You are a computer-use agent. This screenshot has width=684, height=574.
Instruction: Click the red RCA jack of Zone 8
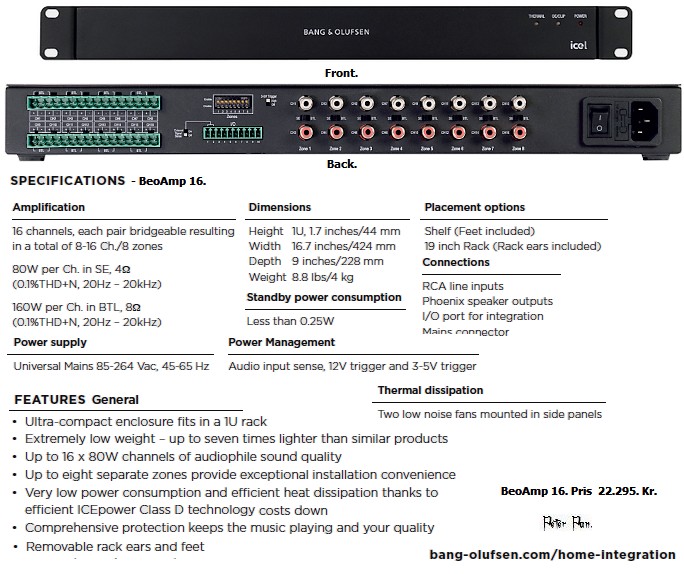coord(519,132)
